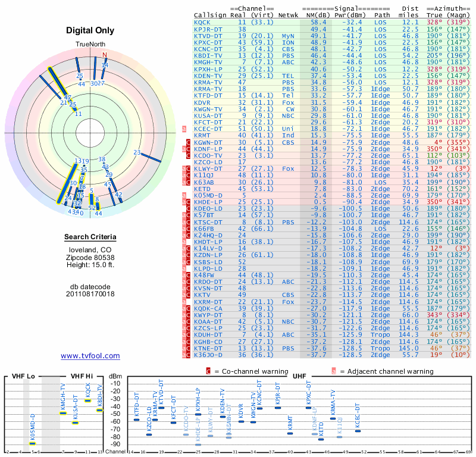Select K63AB callsign in the table

pyautogui.click(x=204, y=183)
